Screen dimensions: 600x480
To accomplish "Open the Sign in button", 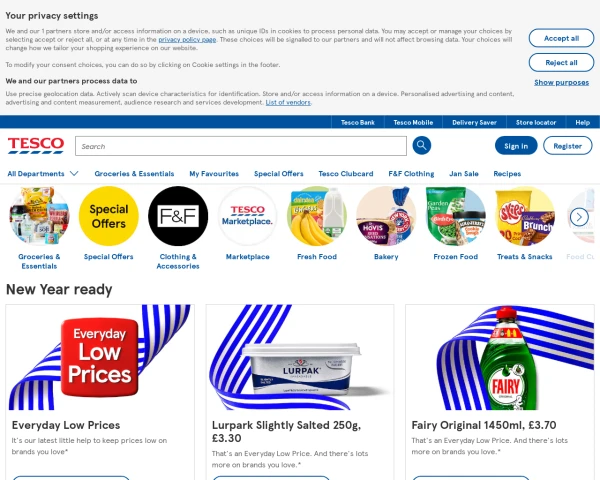I will tap(516, 146).
